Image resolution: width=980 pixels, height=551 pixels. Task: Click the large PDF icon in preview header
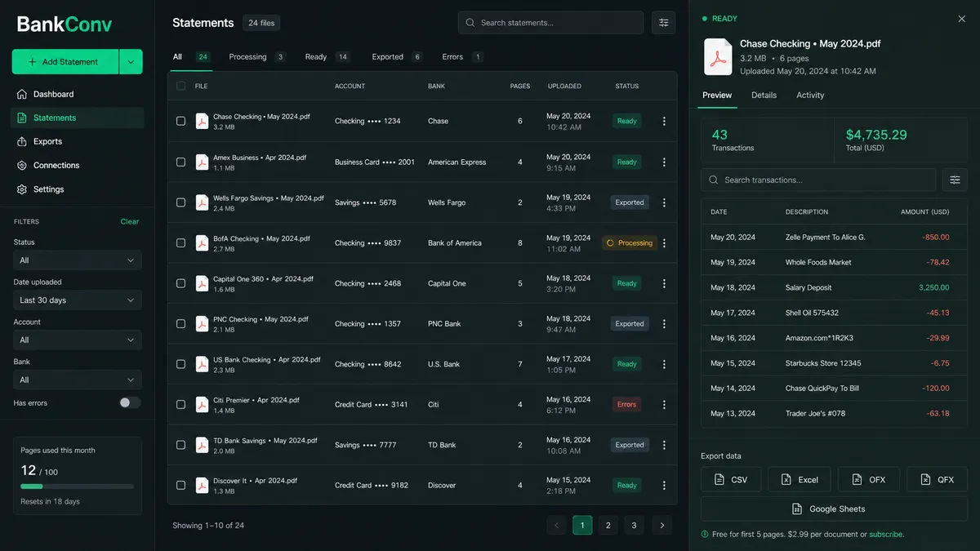point(718,57)
